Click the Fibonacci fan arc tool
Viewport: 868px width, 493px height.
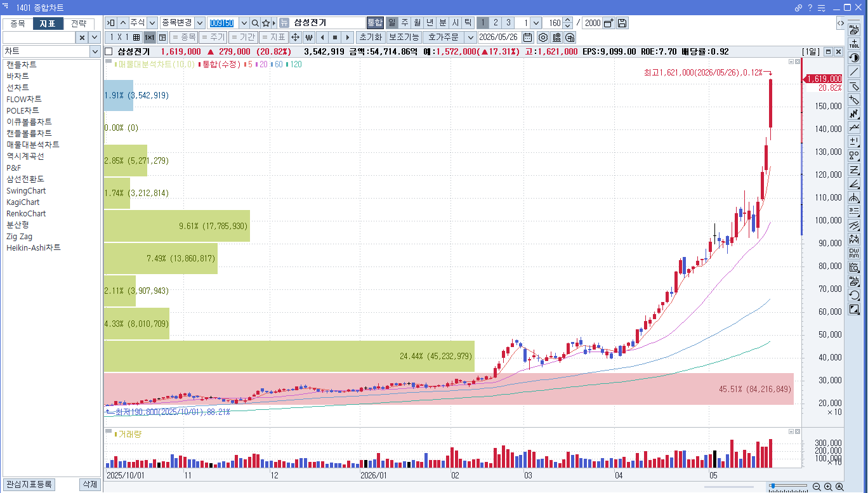tap(854, 197)
